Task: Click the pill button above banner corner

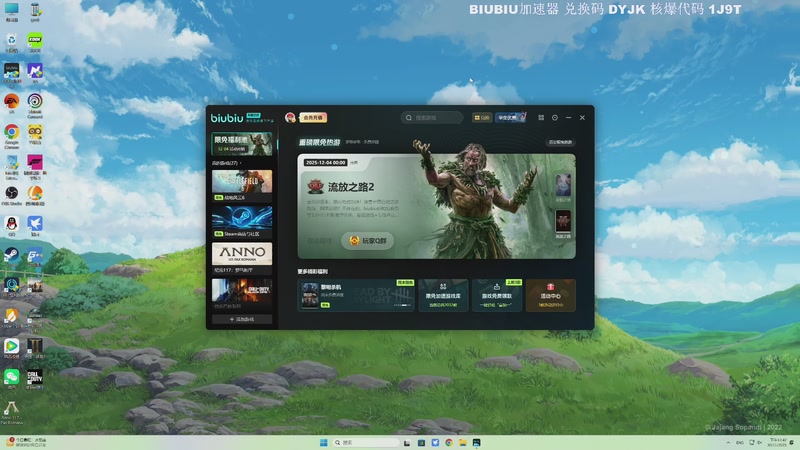Action: (x=560, y=142)
